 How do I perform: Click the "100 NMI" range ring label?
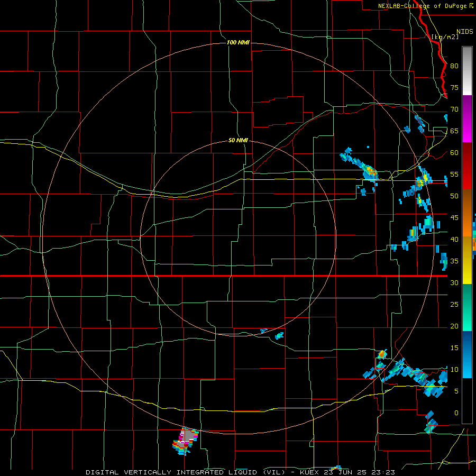pos(238,42)
